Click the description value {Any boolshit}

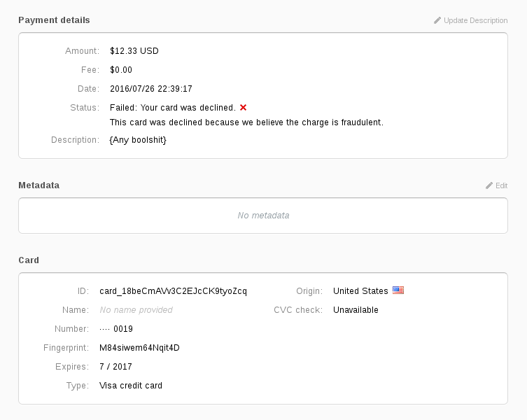tap(138, 140)
